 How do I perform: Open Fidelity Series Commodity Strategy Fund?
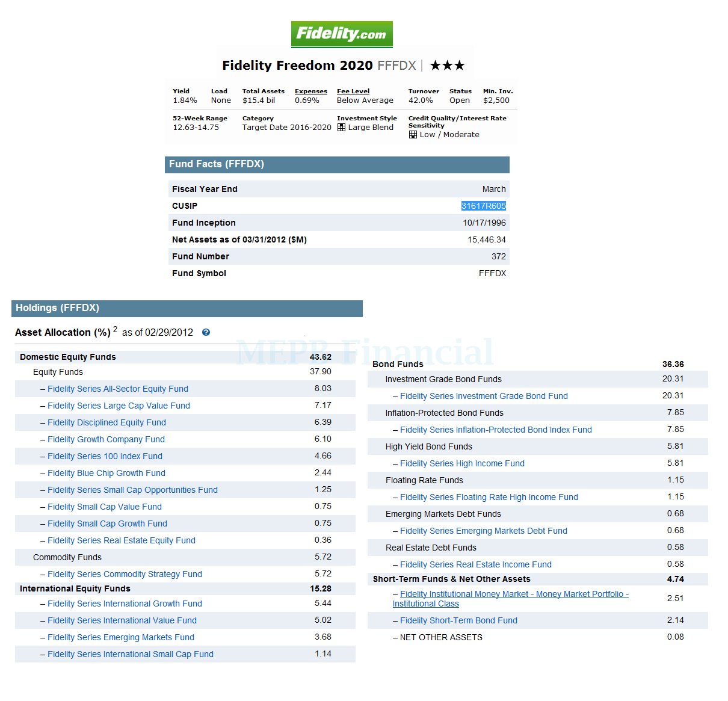pos(125,574)
